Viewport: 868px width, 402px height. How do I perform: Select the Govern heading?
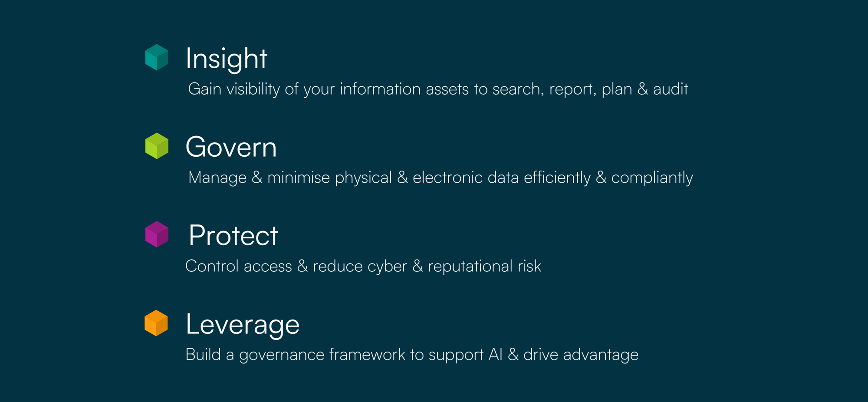click(x=231, y=147)
